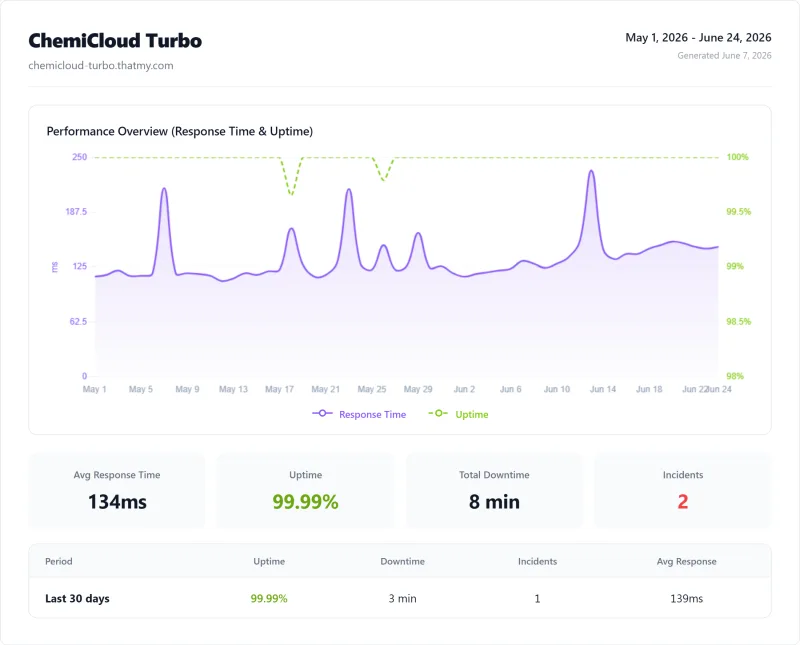
Task: Click the 187.5 left axis label
Action: (x=76, y=212)
